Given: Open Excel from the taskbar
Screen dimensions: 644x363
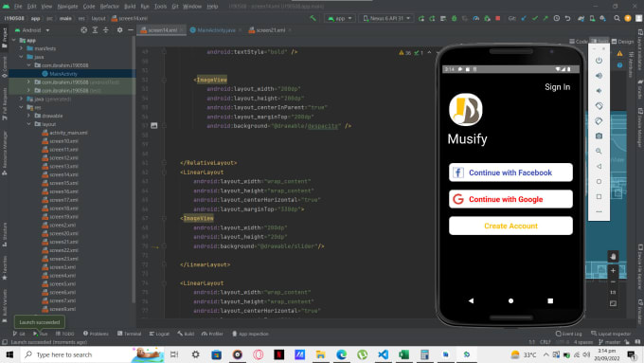Looking at the screenshot, I should [x=403, y=354].
